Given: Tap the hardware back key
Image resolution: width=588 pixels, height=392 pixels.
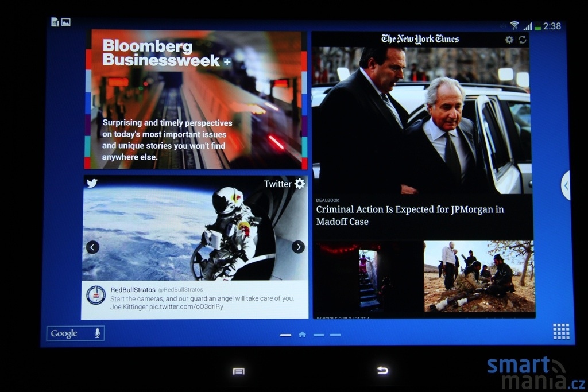Looking at the screenshot, I should 382,370.
